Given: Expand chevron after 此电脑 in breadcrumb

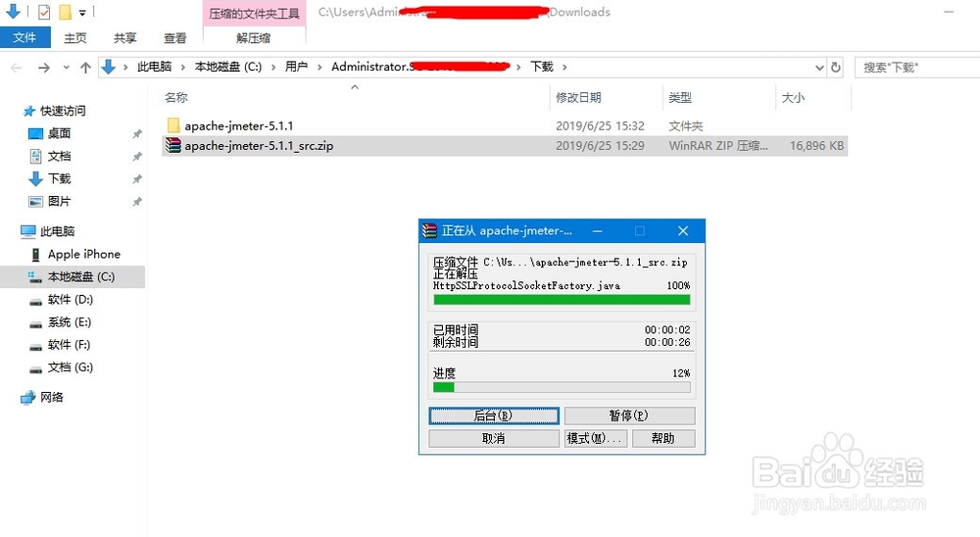Looking at the screenshot, I should (183, 67).
